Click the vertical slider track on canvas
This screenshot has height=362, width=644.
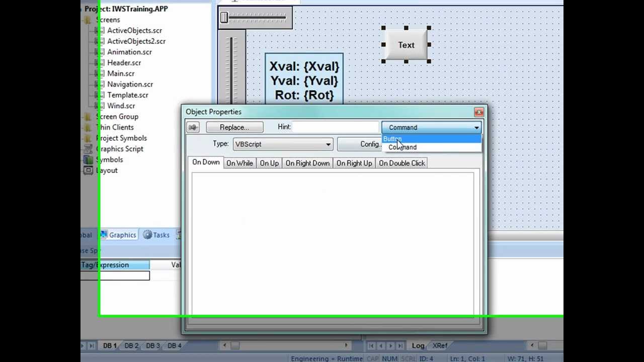point(232,70)
